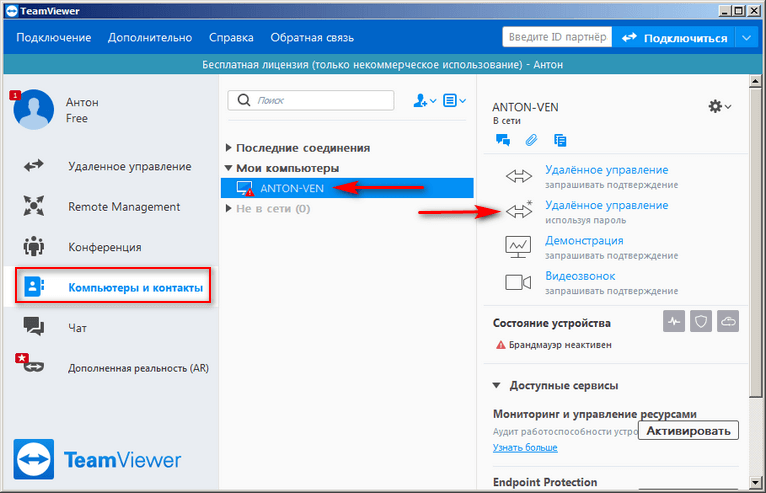The image size is (766, 493).
Task: Open Дополненная реальность (AR) section
Action: point(138,368)
